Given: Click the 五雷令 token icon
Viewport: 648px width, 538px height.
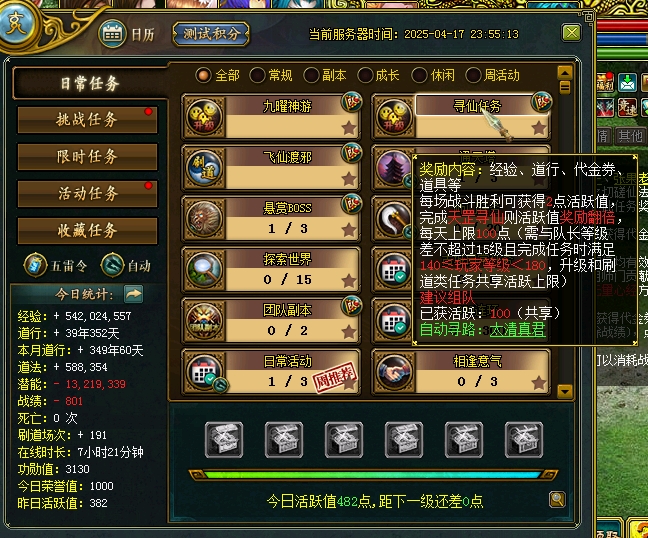Looking at the screenshot, I should [x=35, y=265].
